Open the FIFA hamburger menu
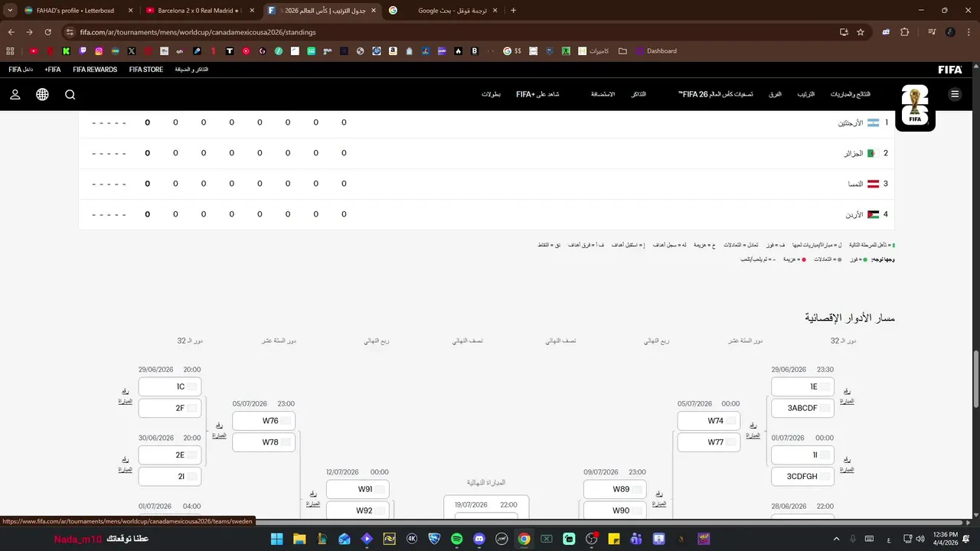Viewport: 980px width, 551px height. click(x=954, y=94)
